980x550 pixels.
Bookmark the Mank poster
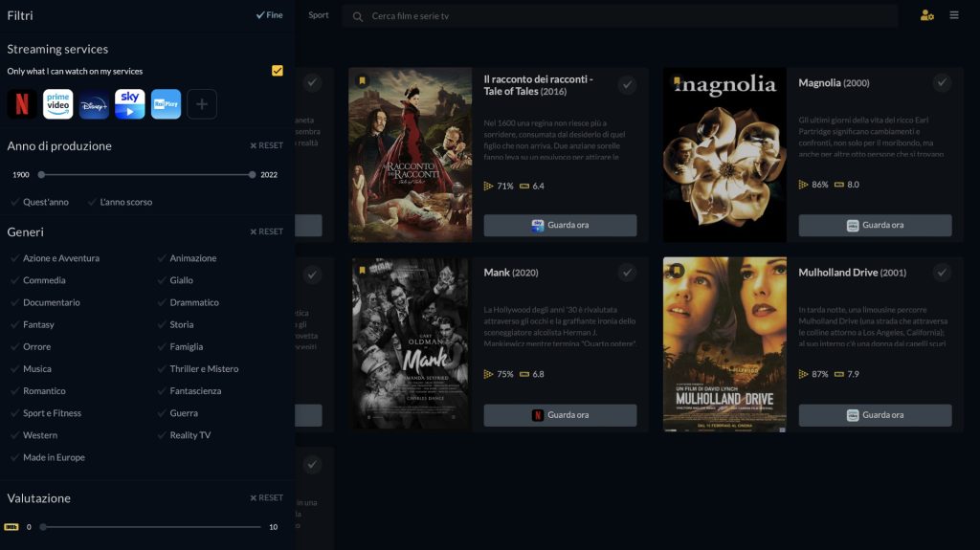(x=362, y=270)
